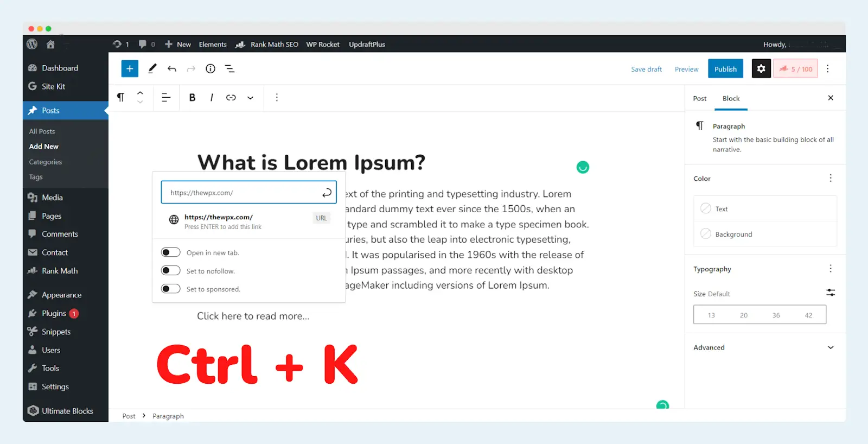Switch to the Block tab
The image size is (868, 444).
(731, 98)
